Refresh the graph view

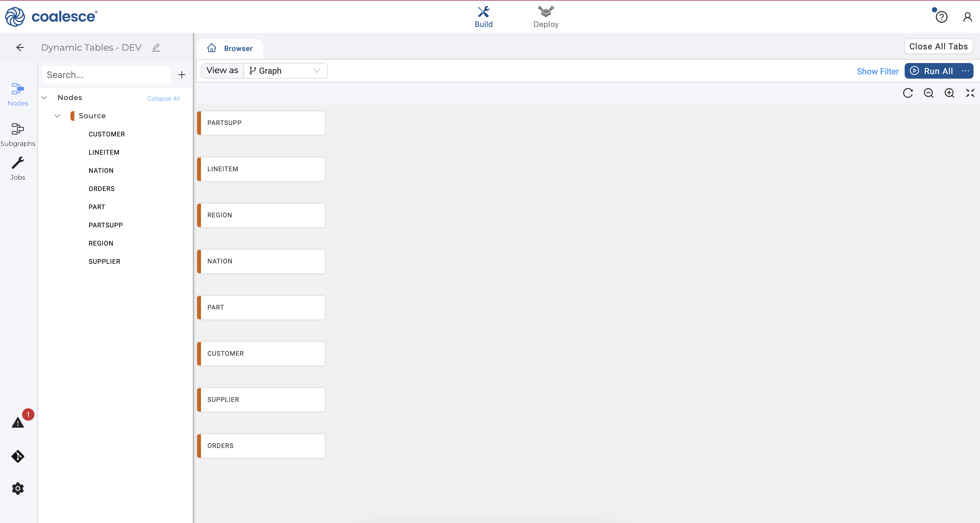point(908,93)
